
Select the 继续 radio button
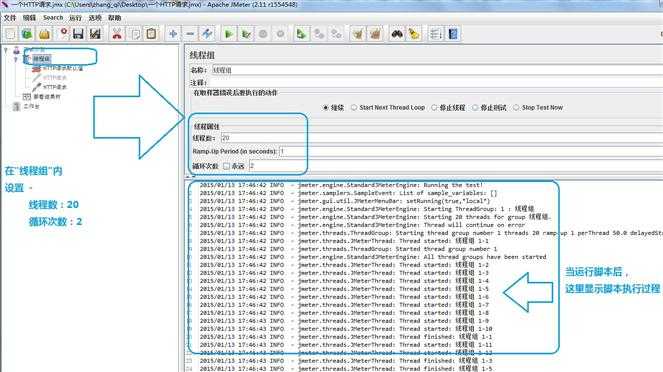pyautogui.click(x=326, y=108)
